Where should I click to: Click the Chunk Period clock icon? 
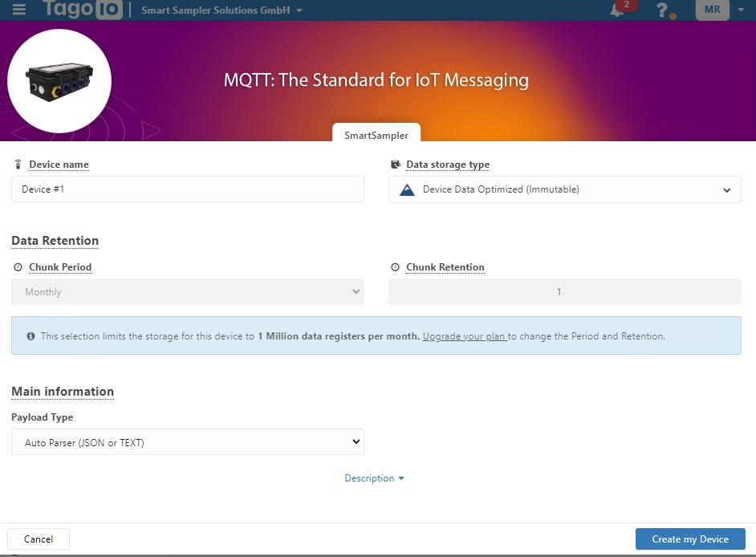click(x=18, y=267)
